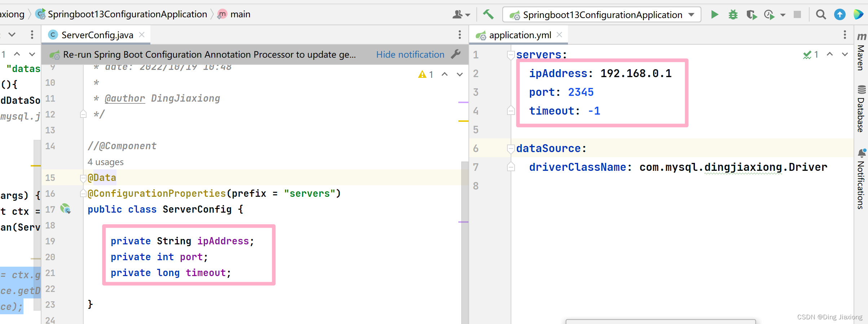Close the application.yml tab
This screenshot has width=868, height=324.
pyautogui.click(x=559, y=35)
